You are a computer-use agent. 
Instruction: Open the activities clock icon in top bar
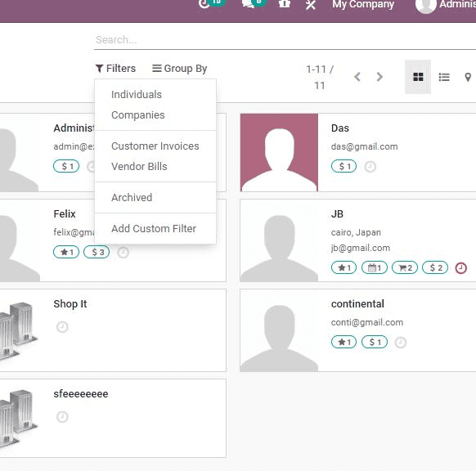204,3
